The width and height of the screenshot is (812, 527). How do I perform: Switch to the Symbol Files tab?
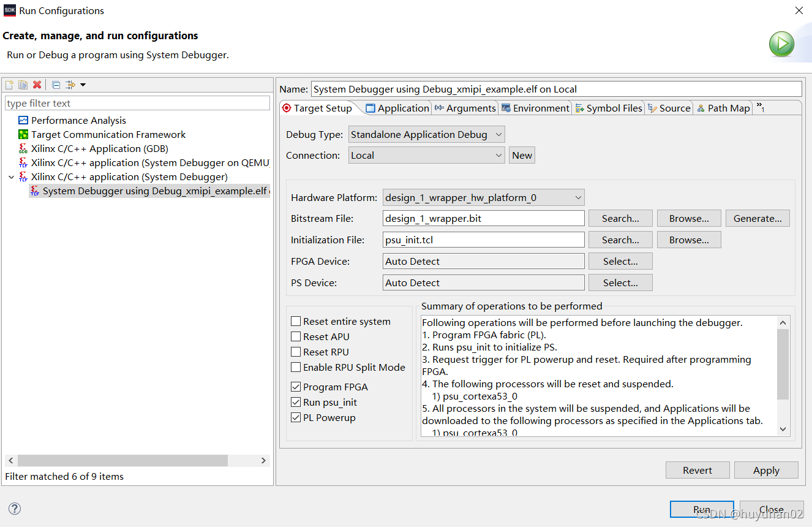pyautogui.click(x=608, y=108)
